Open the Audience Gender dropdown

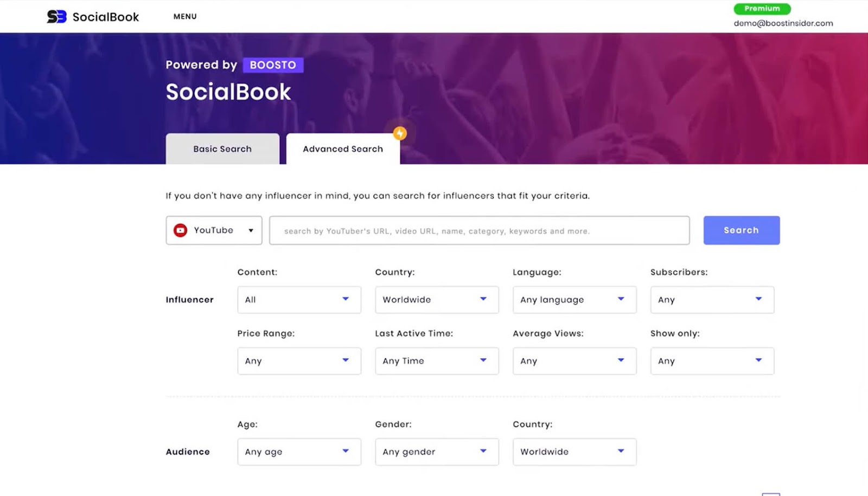[x=437, y=452]
